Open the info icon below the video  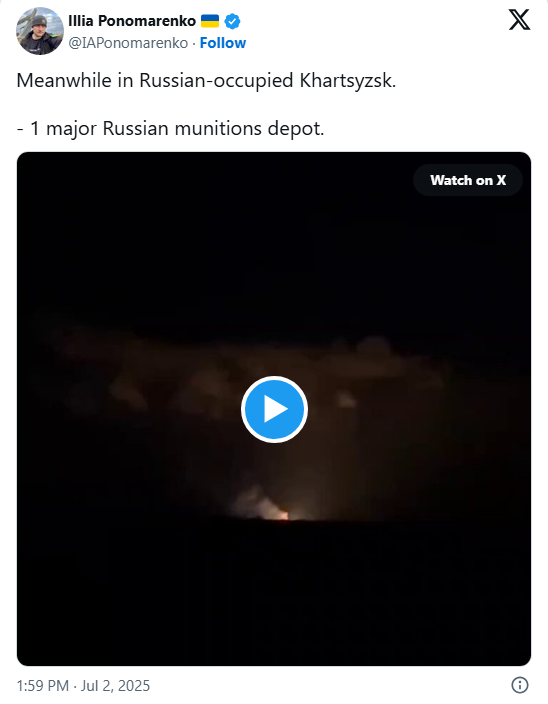point(520,685)
